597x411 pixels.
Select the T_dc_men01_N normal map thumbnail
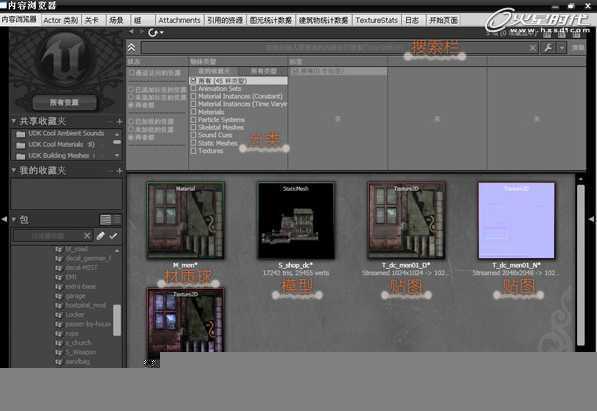(x=517, y=221)
